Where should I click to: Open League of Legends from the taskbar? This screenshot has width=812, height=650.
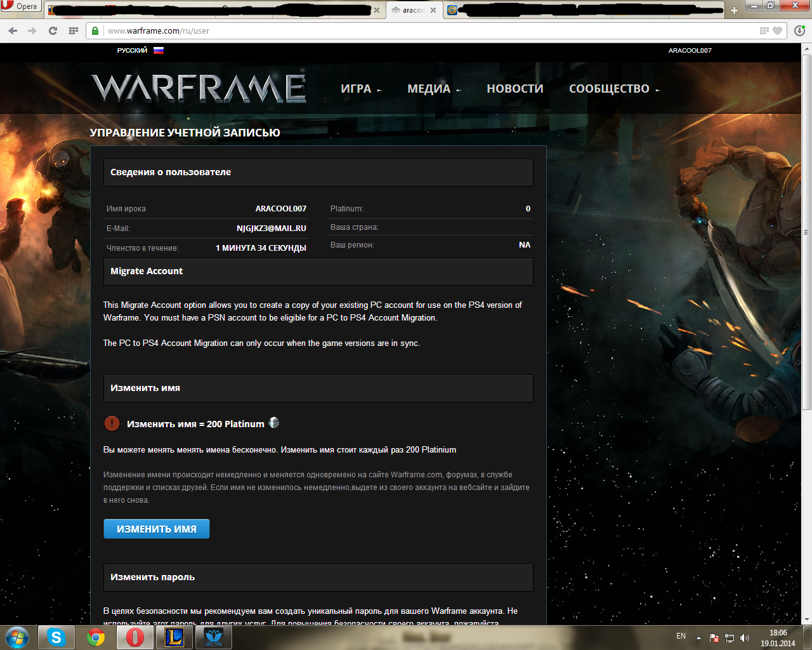[174, 637]
